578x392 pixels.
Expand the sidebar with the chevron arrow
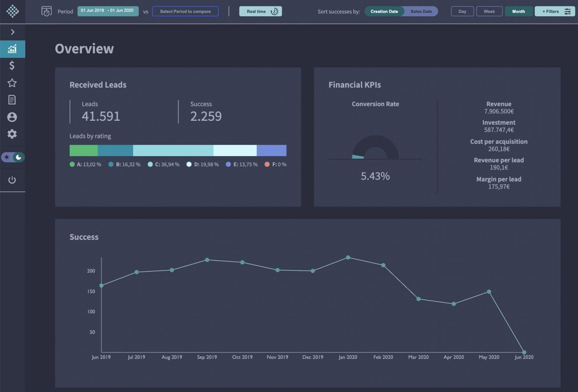point(13,32)
